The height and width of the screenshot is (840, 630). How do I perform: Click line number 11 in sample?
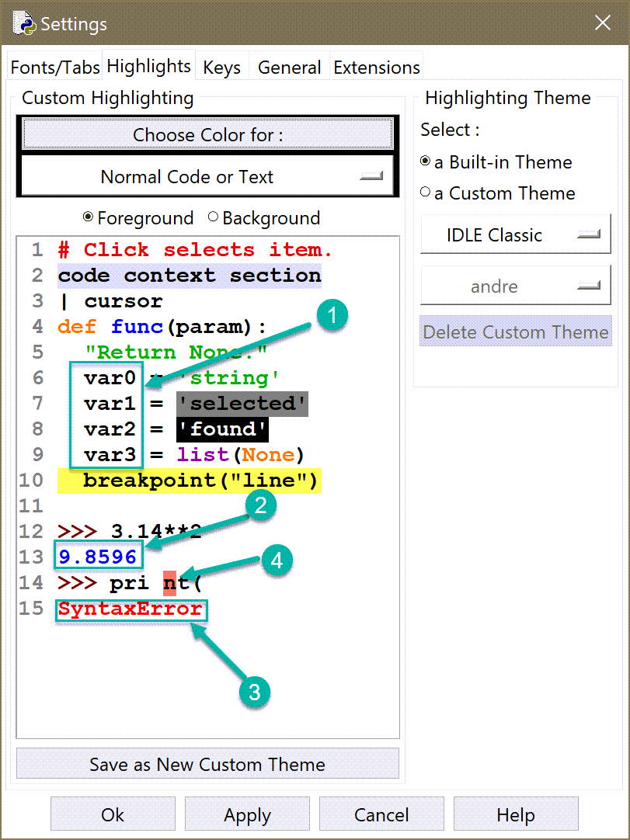point(30,505)
